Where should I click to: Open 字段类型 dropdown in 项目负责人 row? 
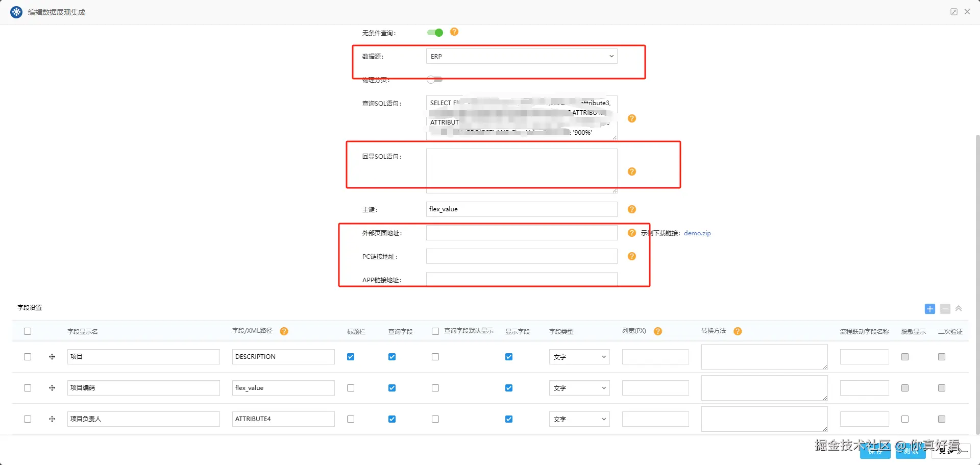pyautogui.click(x=579, y=419)
